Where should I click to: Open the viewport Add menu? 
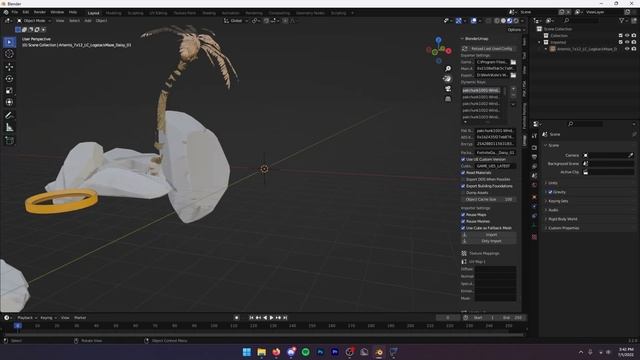point(88,20)
